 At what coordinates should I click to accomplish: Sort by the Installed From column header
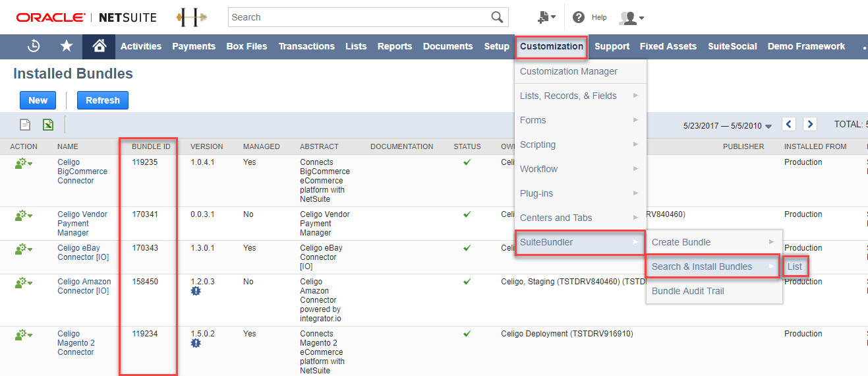click(x=815, y=146)
